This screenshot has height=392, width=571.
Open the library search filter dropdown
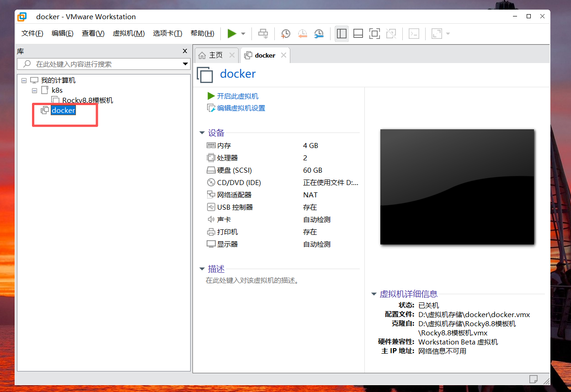coord(185,64)
